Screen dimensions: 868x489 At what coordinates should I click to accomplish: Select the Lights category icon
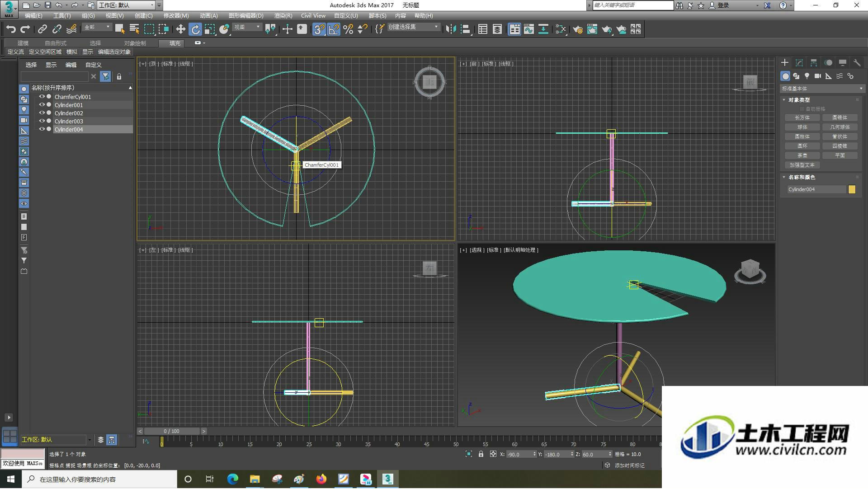[x=807, y=76]
